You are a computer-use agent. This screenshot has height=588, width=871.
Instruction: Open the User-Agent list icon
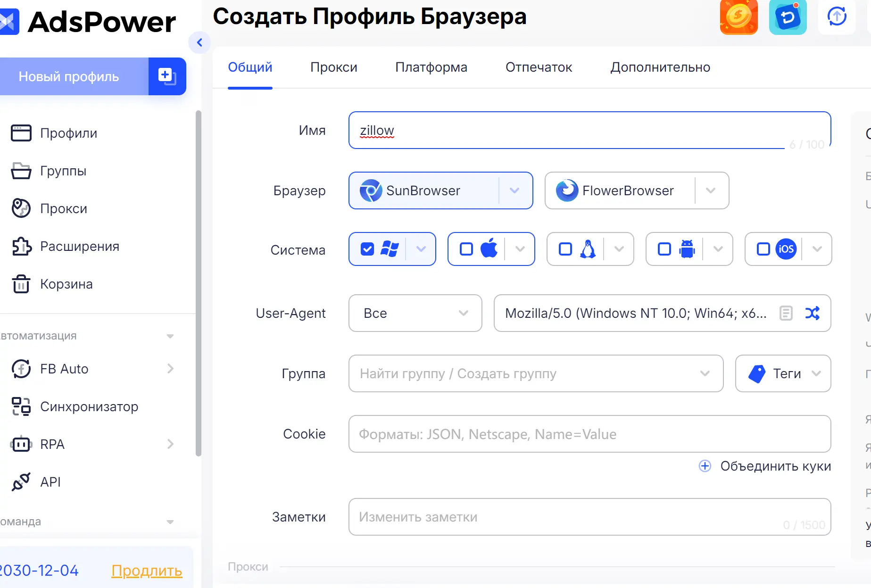coord(786,313)
